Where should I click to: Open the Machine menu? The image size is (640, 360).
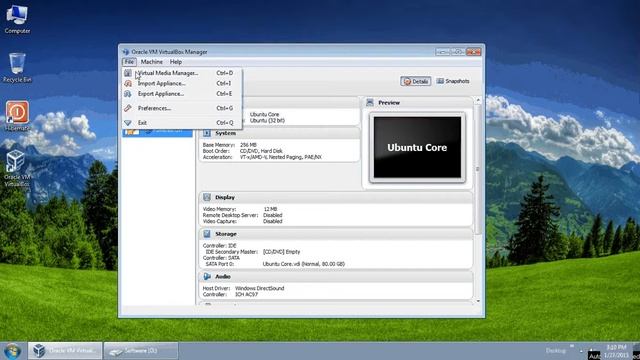(x=151, y=62)
